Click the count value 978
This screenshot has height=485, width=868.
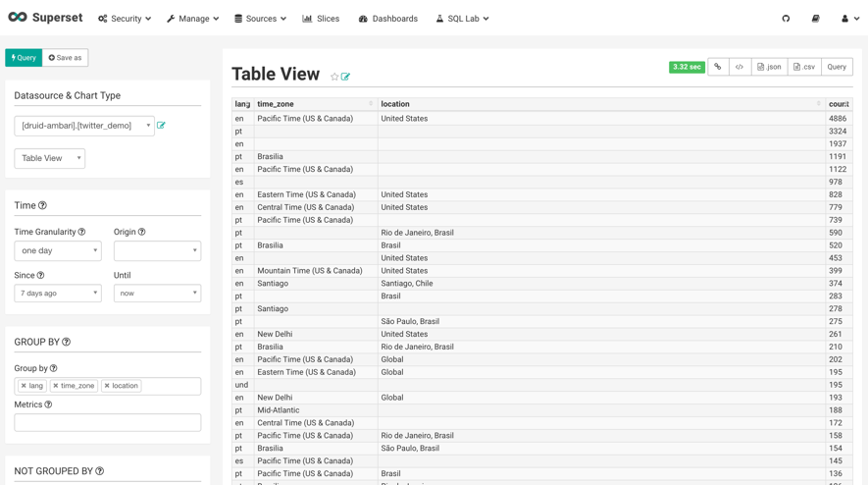(836, 182)
